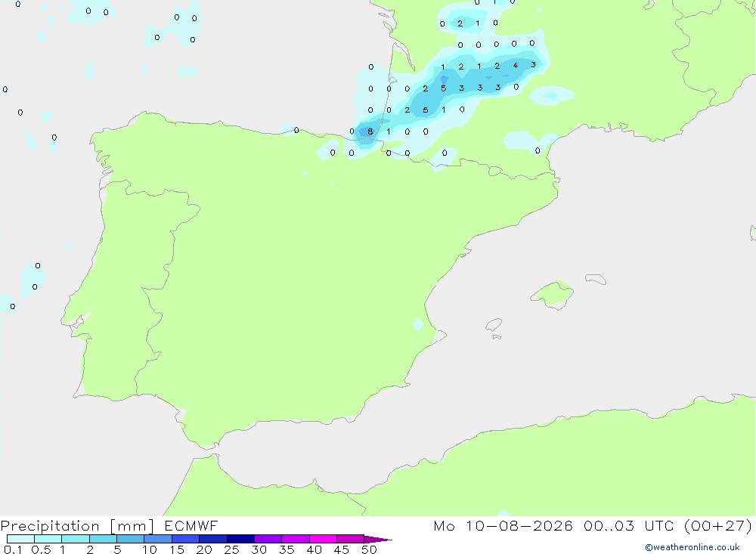The width and height of the screenshot is (756, 554).
Task: Click the 25–30 mm navy legend swatch
Action: click(x=240, y=539)
